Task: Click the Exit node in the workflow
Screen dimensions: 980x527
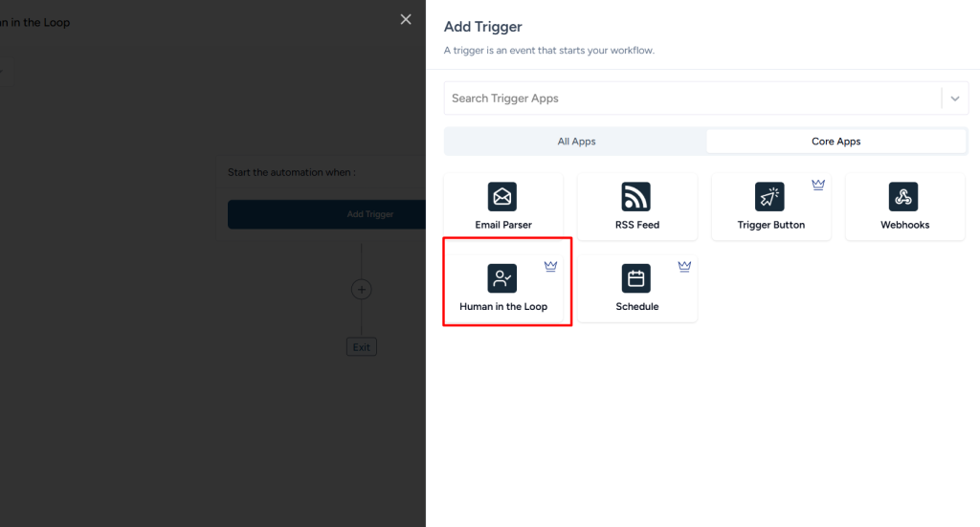Action: click(361, 347)
